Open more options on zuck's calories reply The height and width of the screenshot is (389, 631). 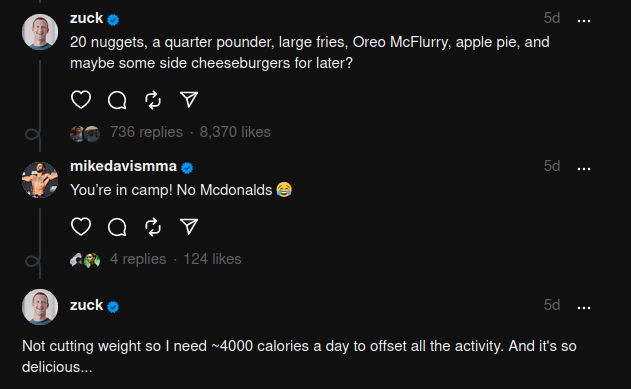tap(584, 308)
